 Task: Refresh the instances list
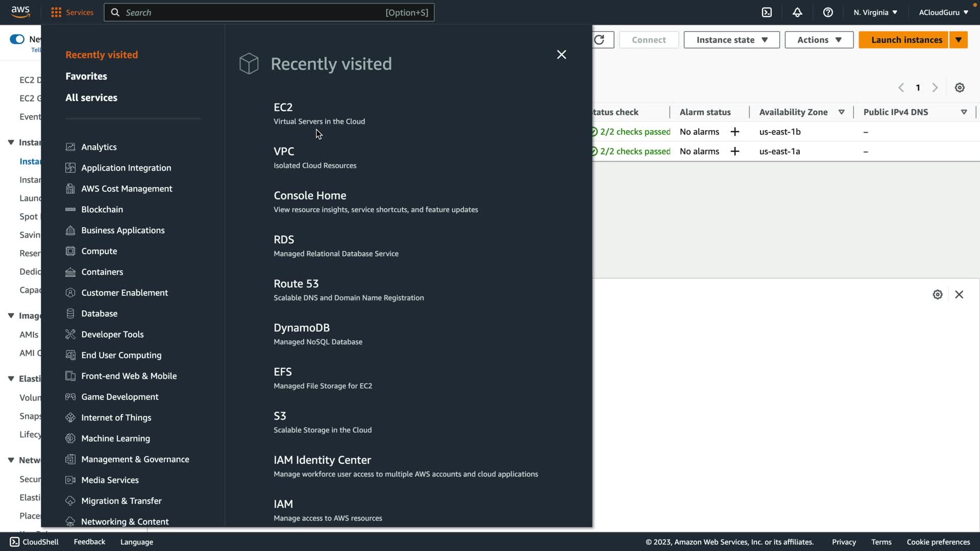tap(600, 40)
